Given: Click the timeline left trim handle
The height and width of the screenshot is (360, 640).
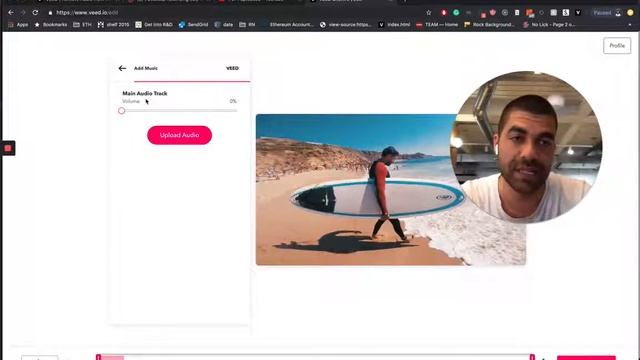Looking at the screenshot, I should (x=98, y=357).
